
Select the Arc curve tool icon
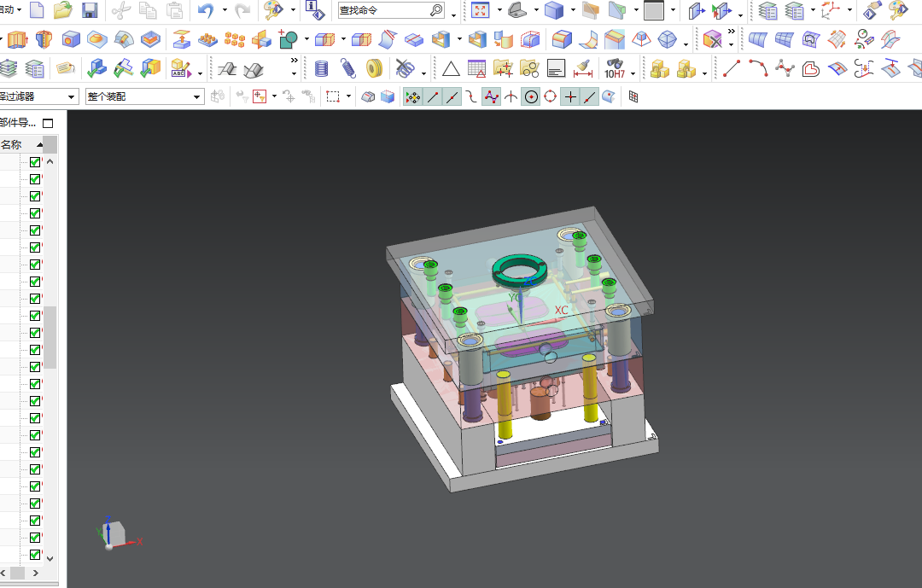758,68
